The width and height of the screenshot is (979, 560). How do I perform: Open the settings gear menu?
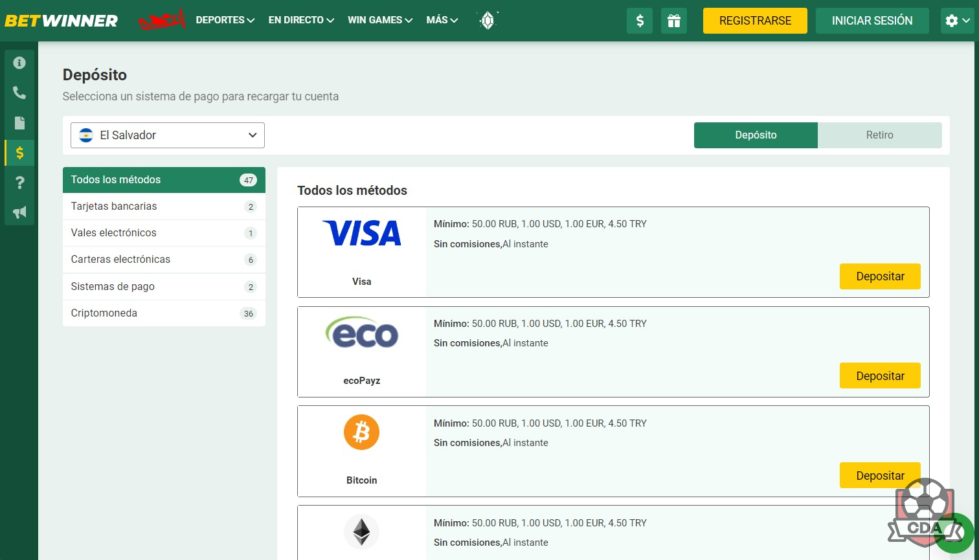(957, 21)
